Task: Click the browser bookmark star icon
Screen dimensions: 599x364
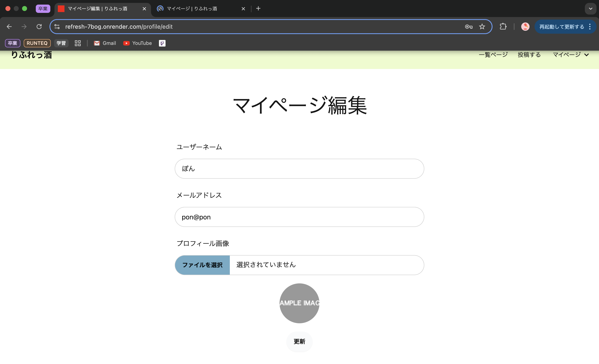Action: [x=482, y=26]
